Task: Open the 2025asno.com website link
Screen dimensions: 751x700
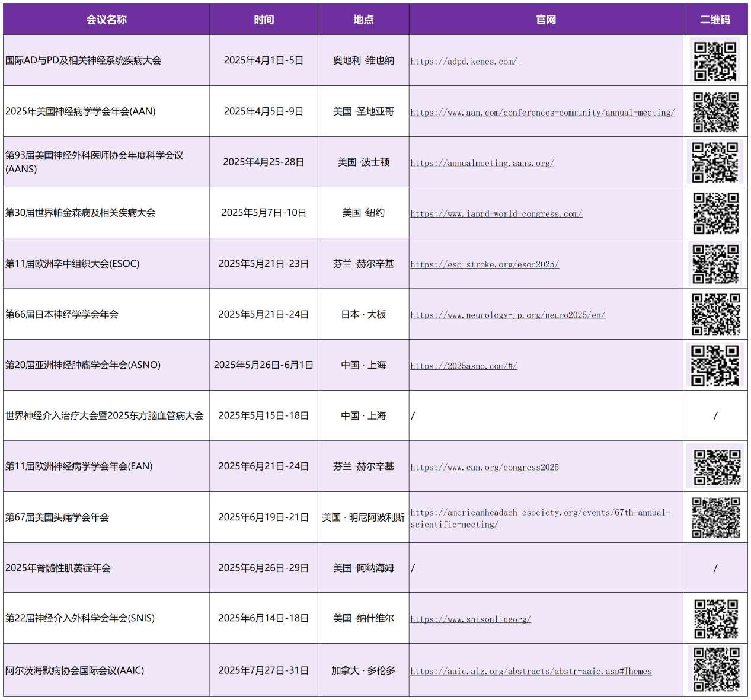Action: (x=464, y=366)
